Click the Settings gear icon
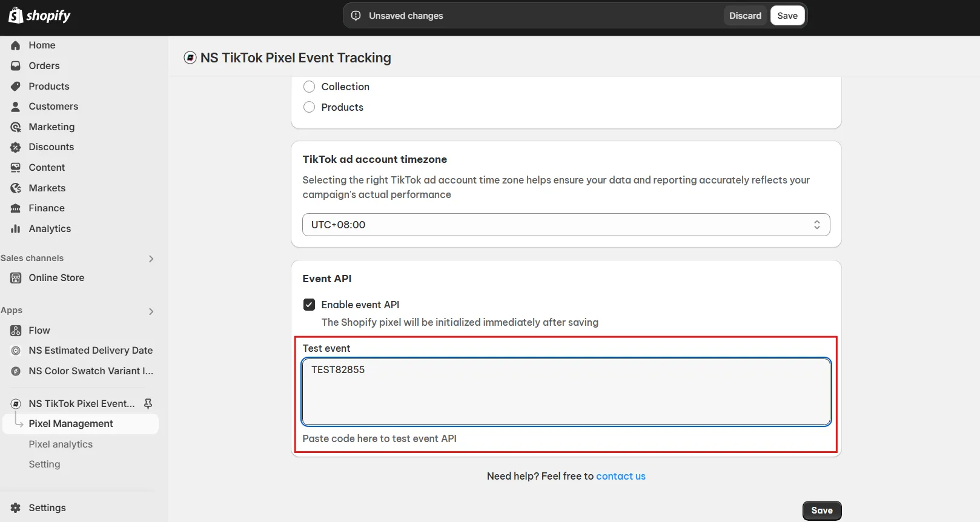Screen dimensions: 980x522 [16, 508]
